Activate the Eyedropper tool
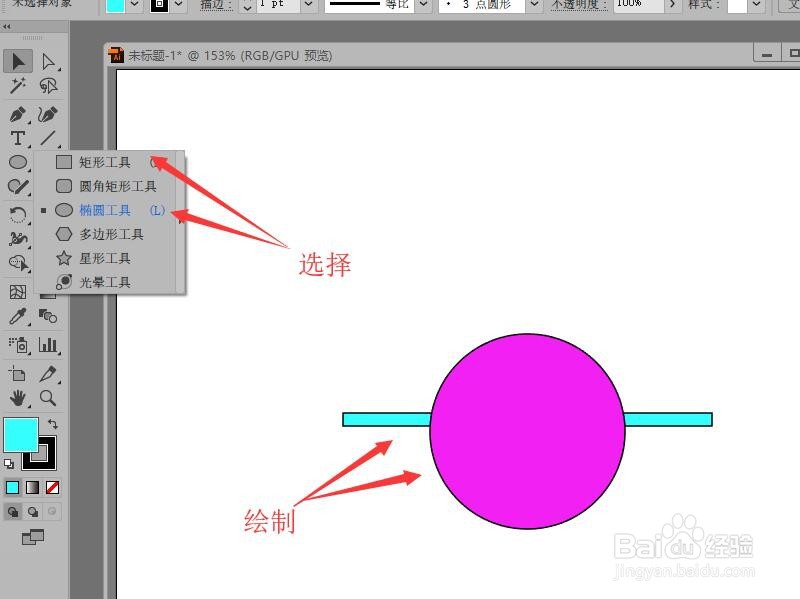This screenshot has width=800, height=599. pos(18,316)
